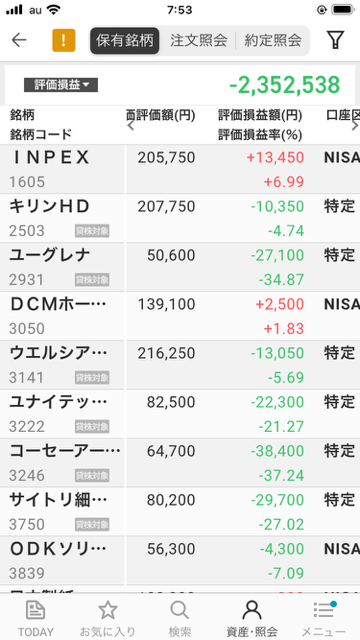Show previous columns with left chevron
The width and height of the screenshot is (360, 640).
point(131,126)
